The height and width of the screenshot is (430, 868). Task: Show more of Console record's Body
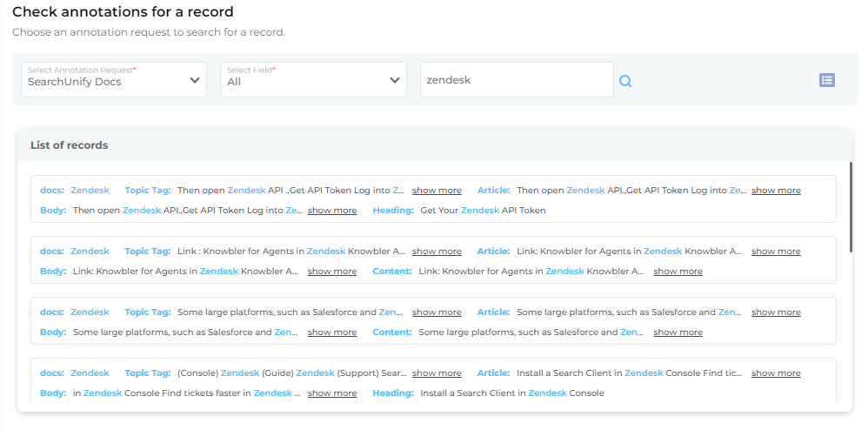[x=332, y=393]
